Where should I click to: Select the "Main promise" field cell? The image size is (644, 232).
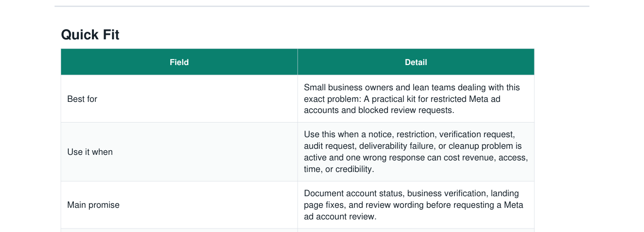(179, 205)
